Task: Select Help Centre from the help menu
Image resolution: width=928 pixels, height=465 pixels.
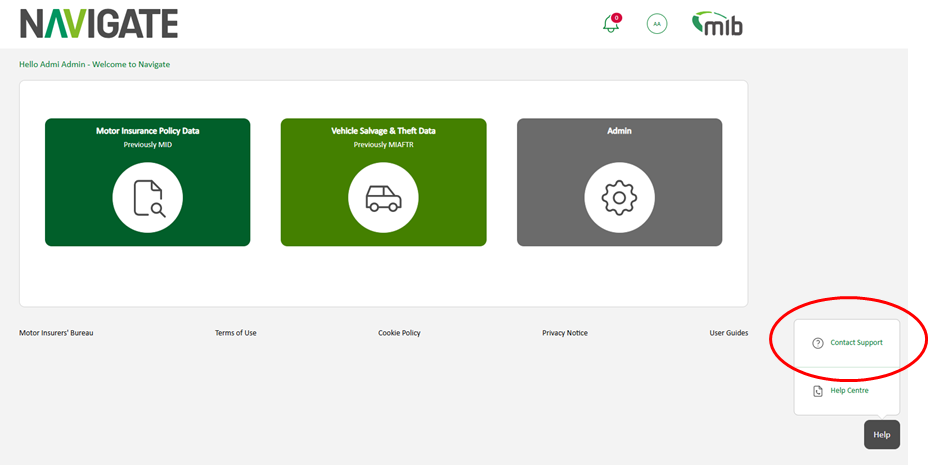Action: [849, 391]
